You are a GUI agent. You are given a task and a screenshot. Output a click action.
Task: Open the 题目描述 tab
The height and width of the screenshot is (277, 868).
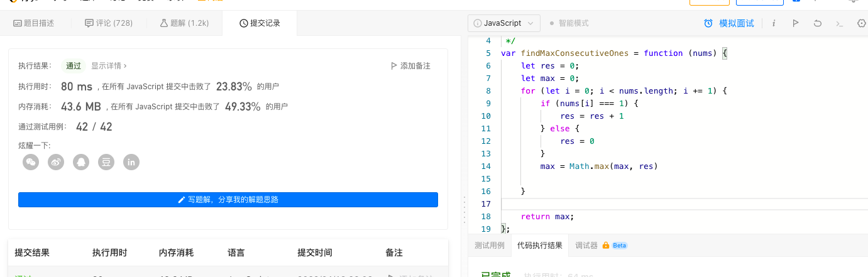34,23
